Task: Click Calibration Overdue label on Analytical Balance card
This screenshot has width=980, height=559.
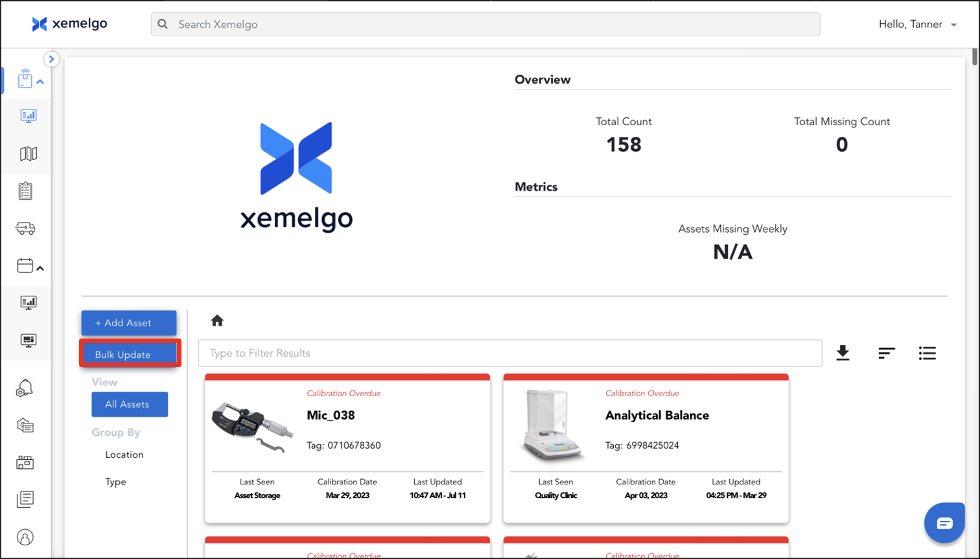Action: [642, 394]
